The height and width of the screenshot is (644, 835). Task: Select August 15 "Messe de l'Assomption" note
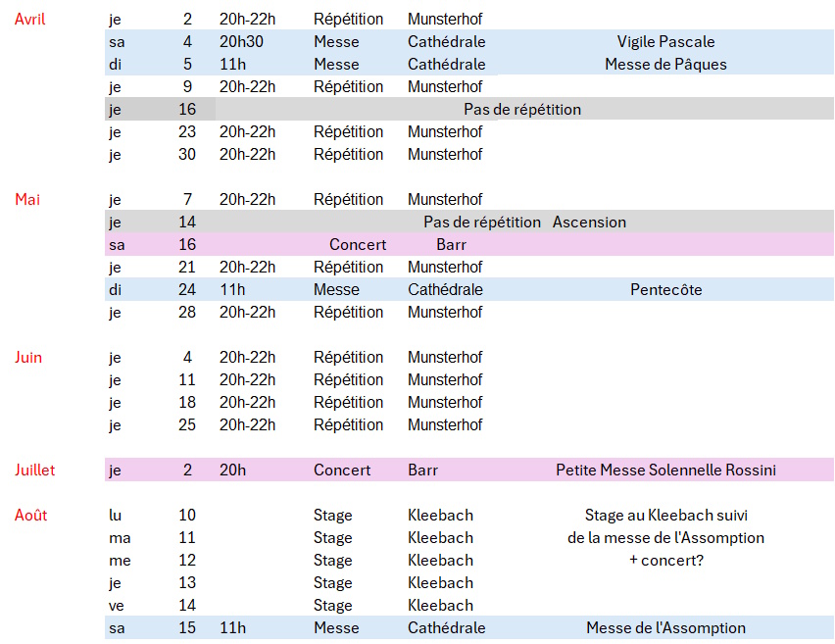665,628
